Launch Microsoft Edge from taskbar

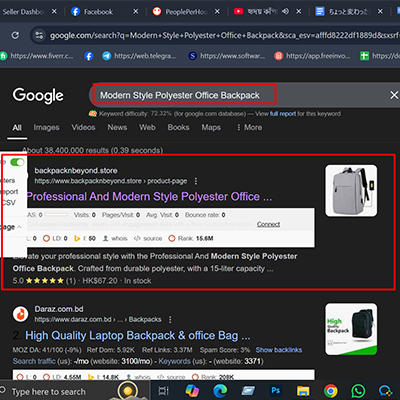click(x=220, y=391)
